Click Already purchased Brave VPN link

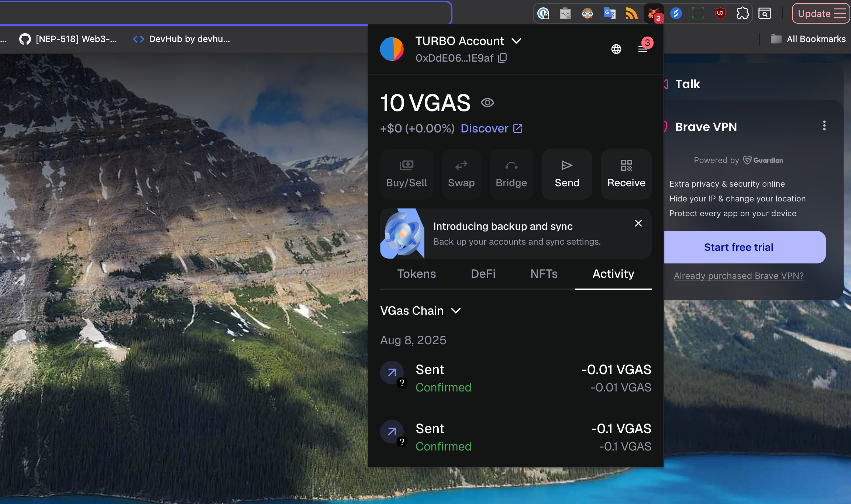pyautogui.click(x=738, y=276)
